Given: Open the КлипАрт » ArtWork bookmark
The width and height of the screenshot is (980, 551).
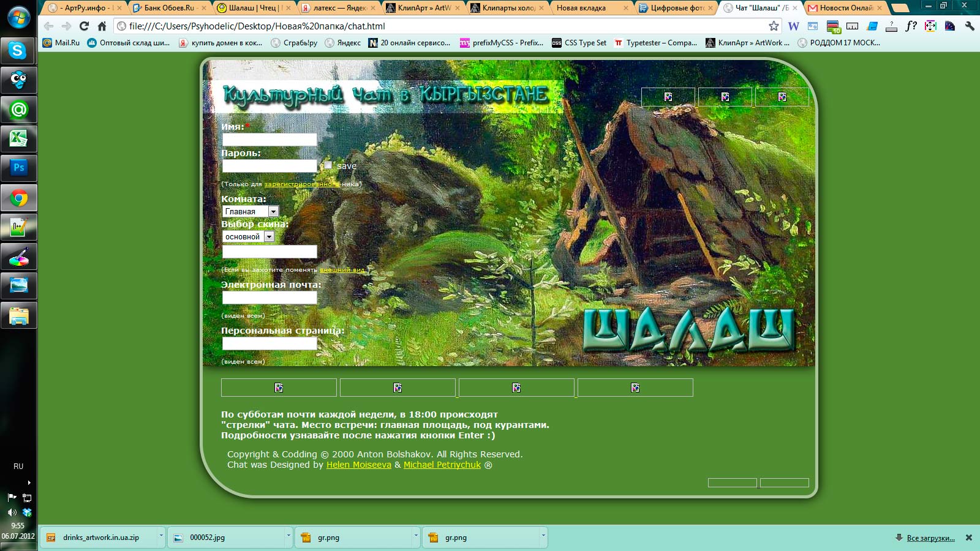Looking at the screenshot, I should (747, 43).
